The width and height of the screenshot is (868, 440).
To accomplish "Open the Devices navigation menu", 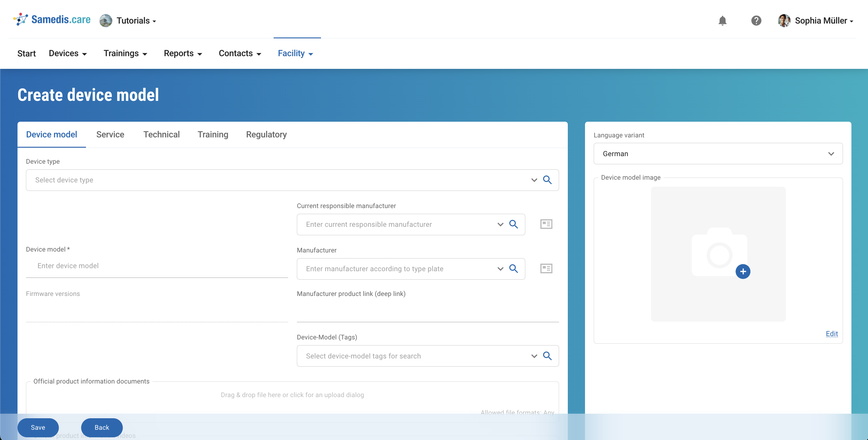I will pyautogui.click(x=68, y=53).
